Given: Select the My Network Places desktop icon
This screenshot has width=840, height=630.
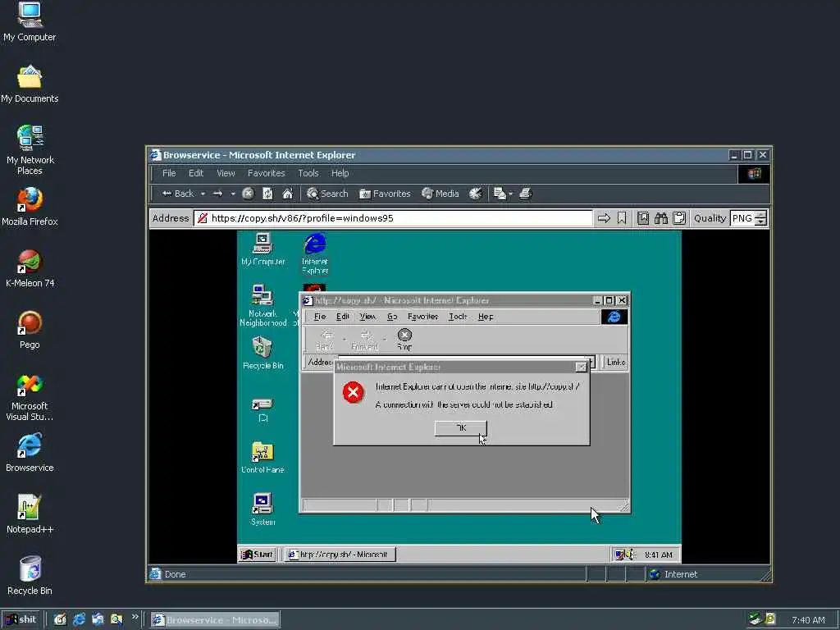Looking at the screenshot, I should click(x=30, y=150).
